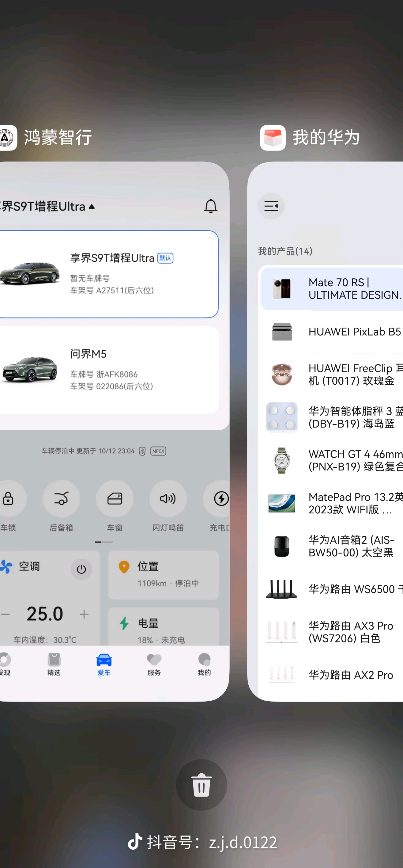Open the notification bell in 鸿蒙智行
This screenshot has width=403, height=868.
211,206
